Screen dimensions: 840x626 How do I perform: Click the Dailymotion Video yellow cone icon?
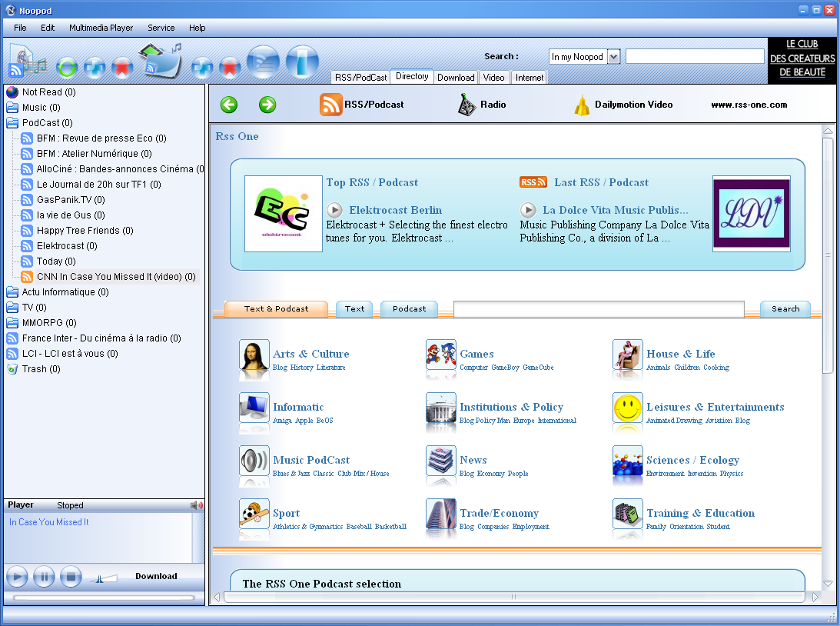click(582, 105)
